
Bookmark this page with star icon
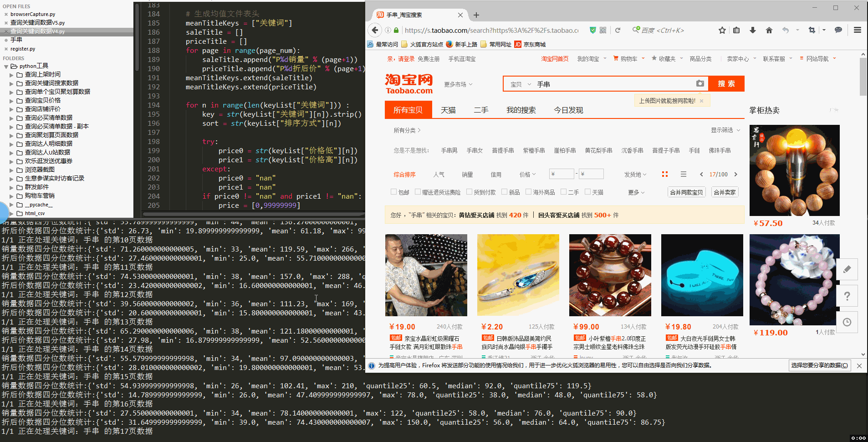pyautogui.click(x=722, y=30)
